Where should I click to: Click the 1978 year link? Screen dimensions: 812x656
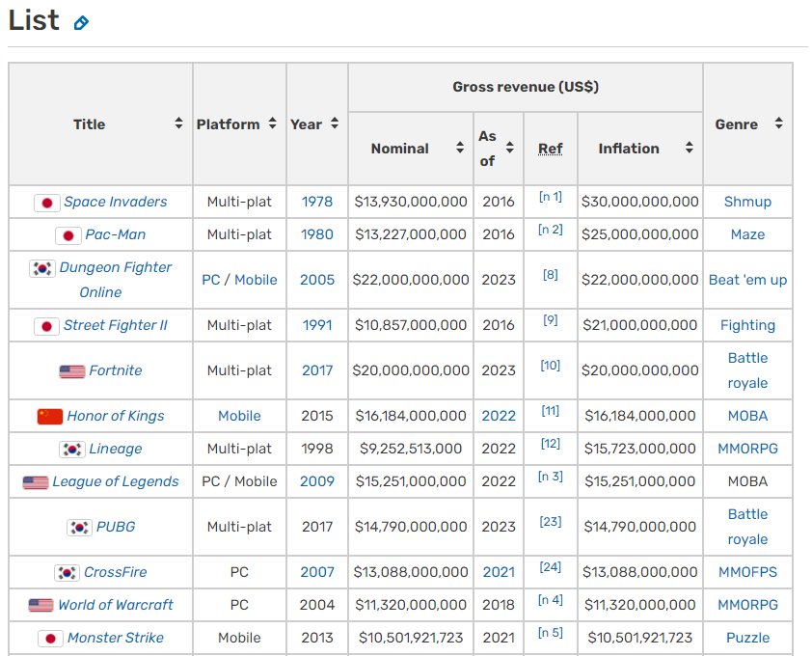(x=316, y=202)
